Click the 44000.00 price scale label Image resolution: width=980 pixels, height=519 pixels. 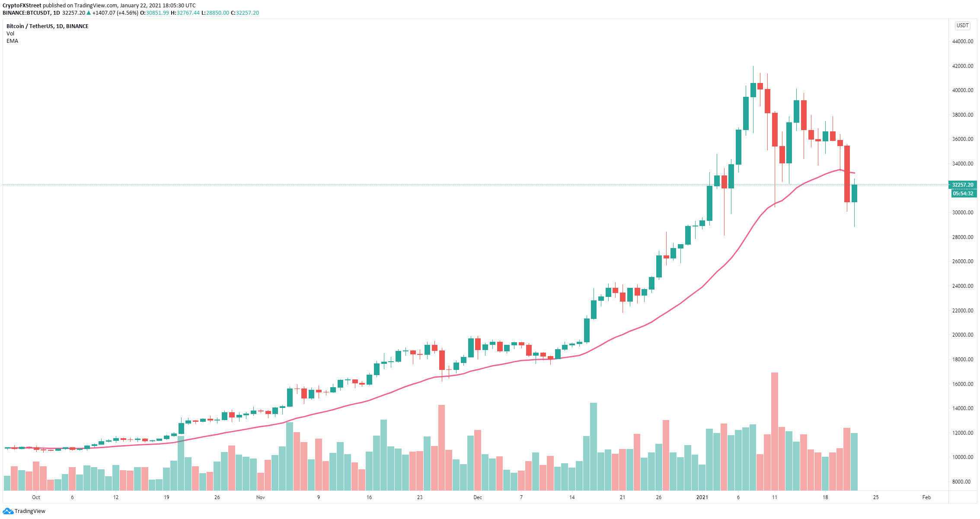tap(962, 41)
